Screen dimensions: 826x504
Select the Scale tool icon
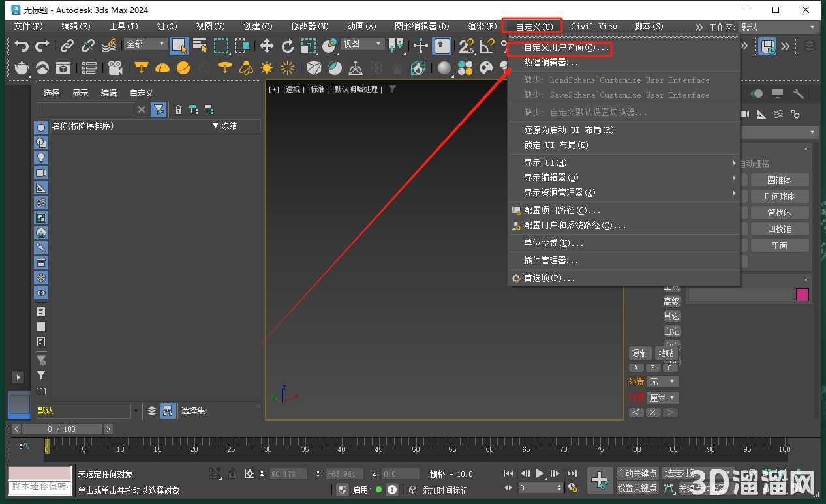(x=309, y=46)
